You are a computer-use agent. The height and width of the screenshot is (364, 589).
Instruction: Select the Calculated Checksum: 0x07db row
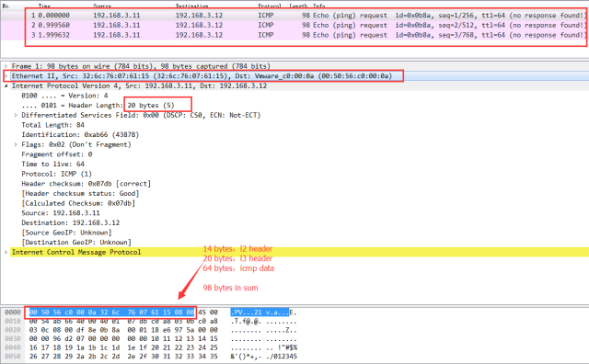tap(78, 203)
